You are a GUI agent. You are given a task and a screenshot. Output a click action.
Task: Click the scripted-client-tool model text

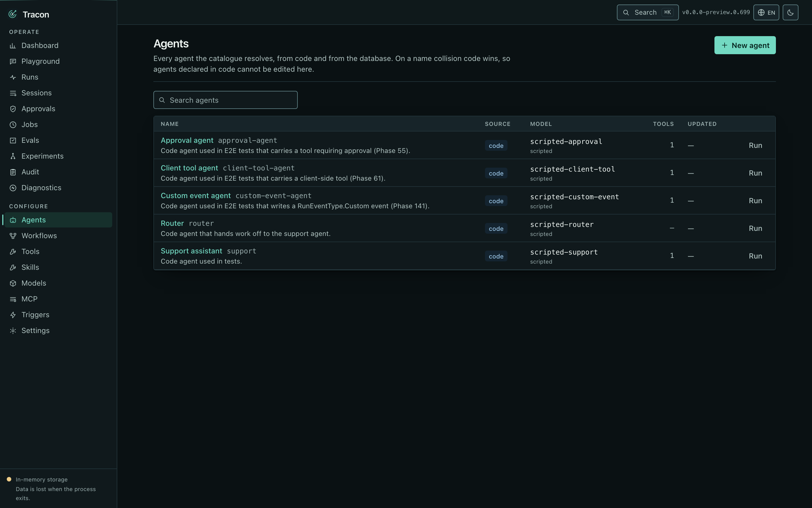coord(572,169)
